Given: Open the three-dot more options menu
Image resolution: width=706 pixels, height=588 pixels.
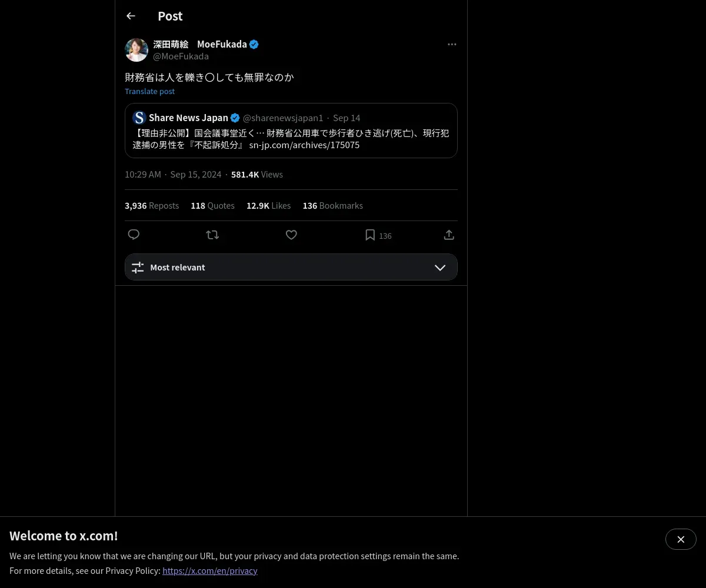Looking at the screenshot, I should coord(452,44).
